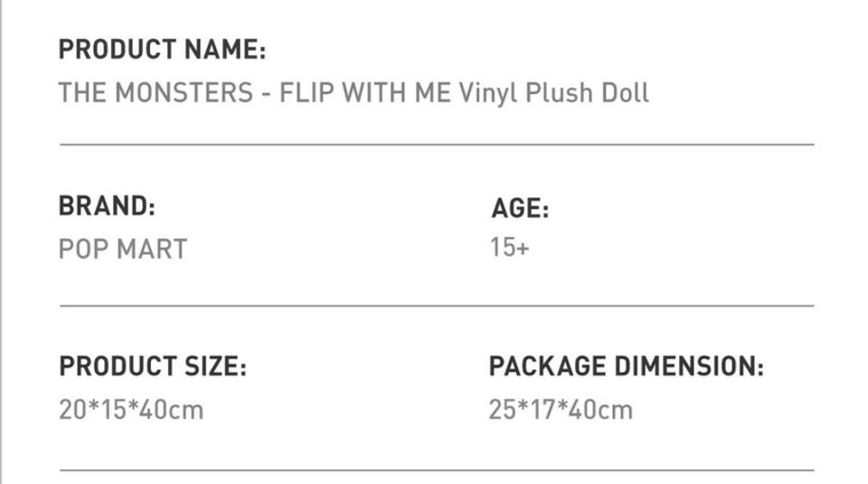The width and height of the screenshot is (868, 484).
Task: Click the AGE label
Action: 520,209
